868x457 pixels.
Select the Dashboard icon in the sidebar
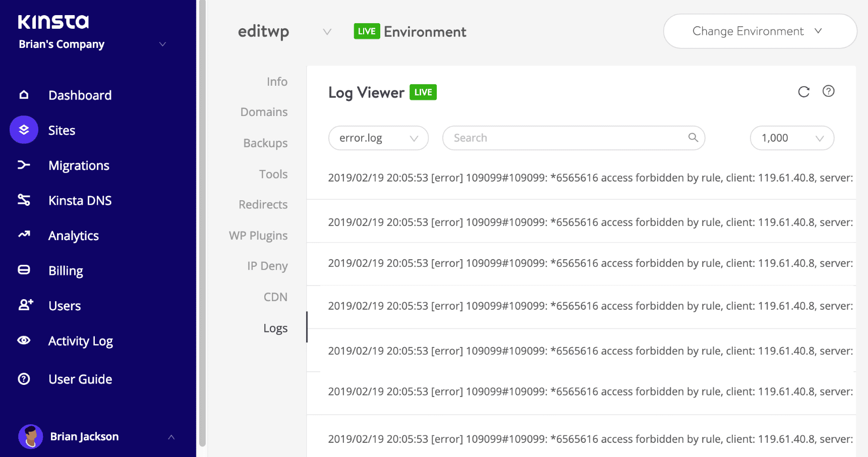coord(24,95)
